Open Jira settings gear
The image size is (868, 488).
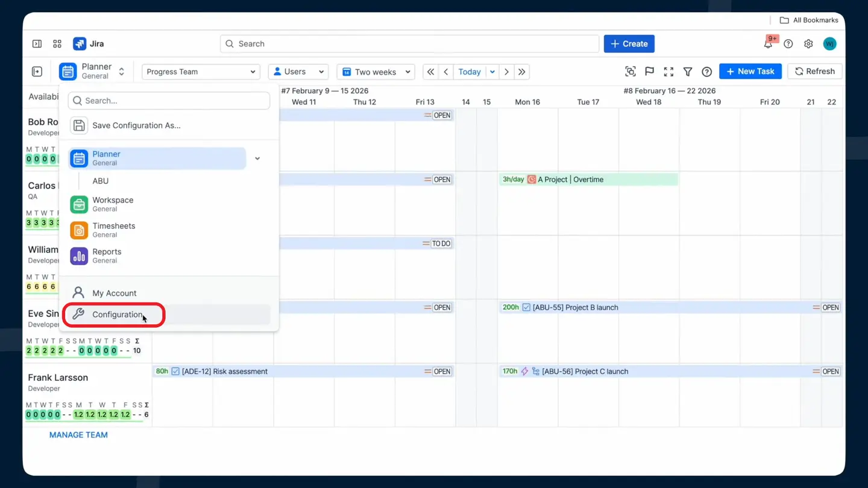[808, 44]
